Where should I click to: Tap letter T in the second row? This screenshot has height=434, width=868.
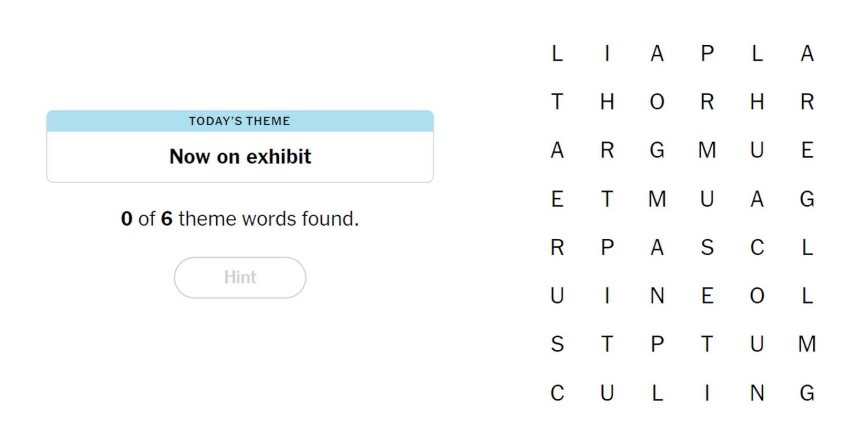[x=557, y=102]
